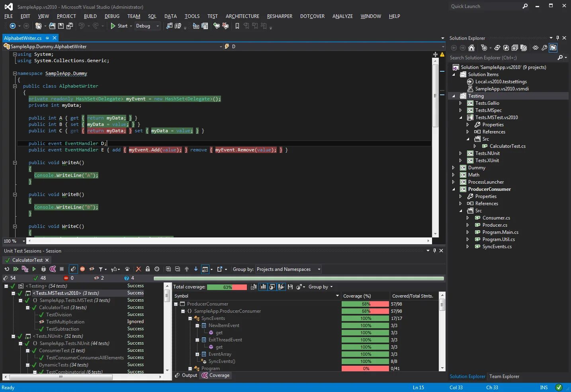Viewport: 571px width, 392px height.
Task: Open the 100 % zoom dropdown in editor
Action: [14, 241]
